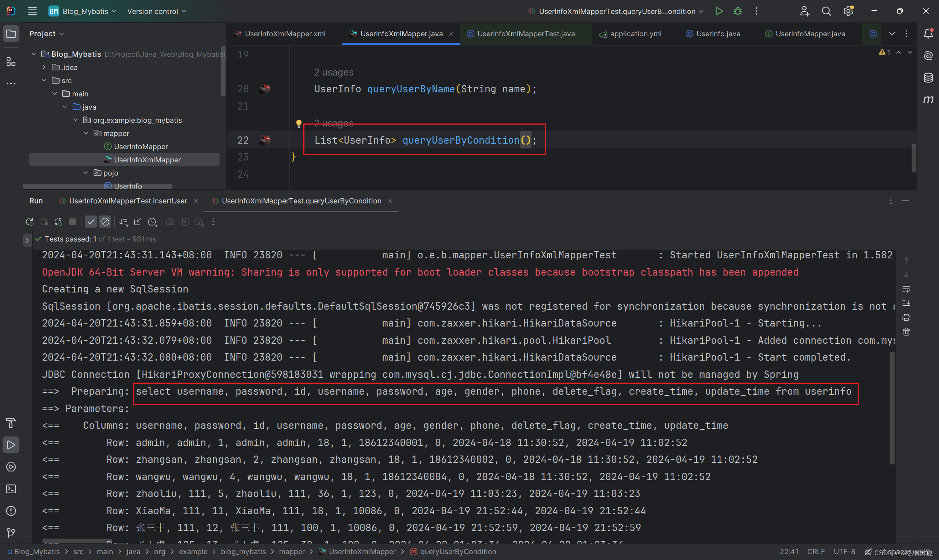
Task: Collapse the mapper package
Action: pos(86,133)
